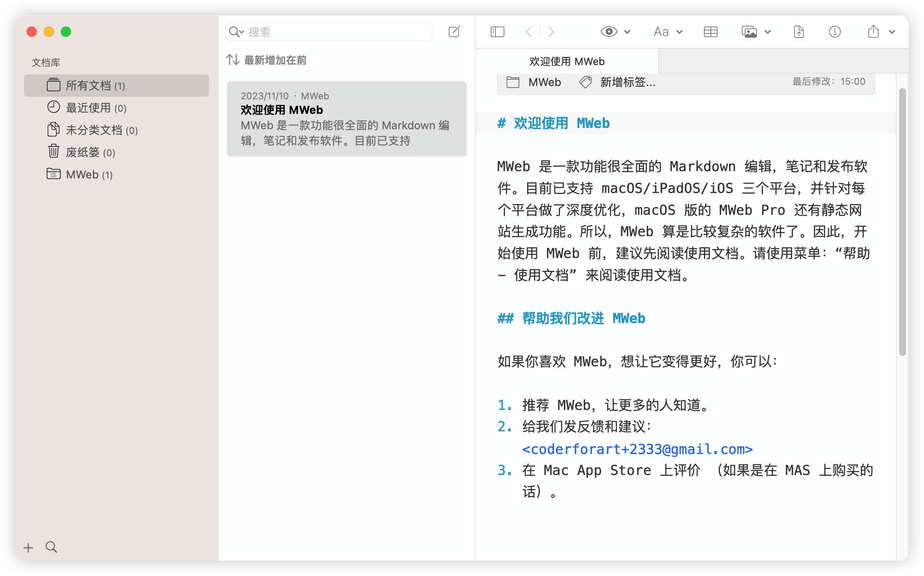
Task: Click list item 给我们发反馈和建议
Action: click(587, 427)
